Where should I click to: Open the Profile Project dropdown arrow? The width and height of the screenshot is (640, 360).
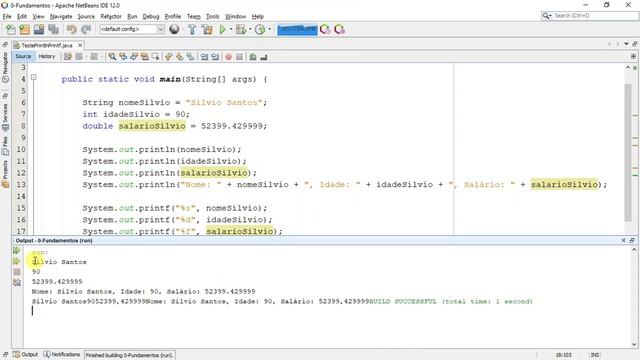coord(269,29)
